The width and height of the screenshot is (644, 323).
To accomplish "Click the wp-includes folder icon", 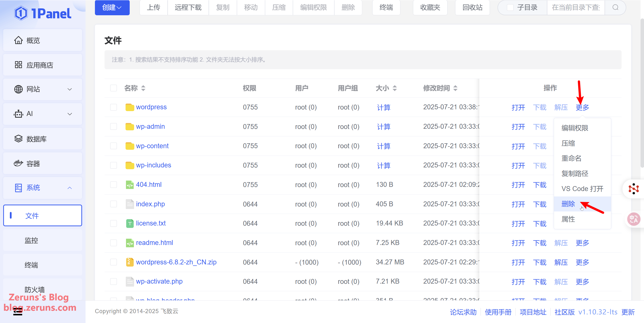I will click(x=129, y=165).
